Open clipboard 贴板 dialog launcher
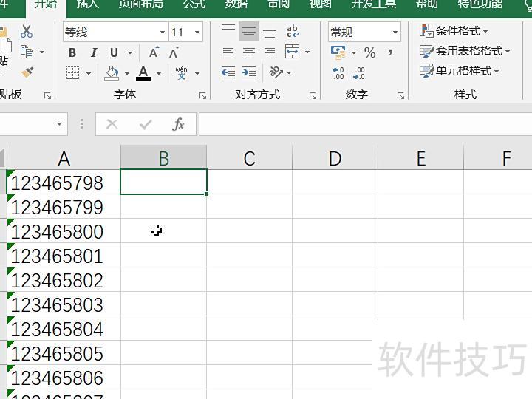 pyautogui.click(x=48, y=96)
